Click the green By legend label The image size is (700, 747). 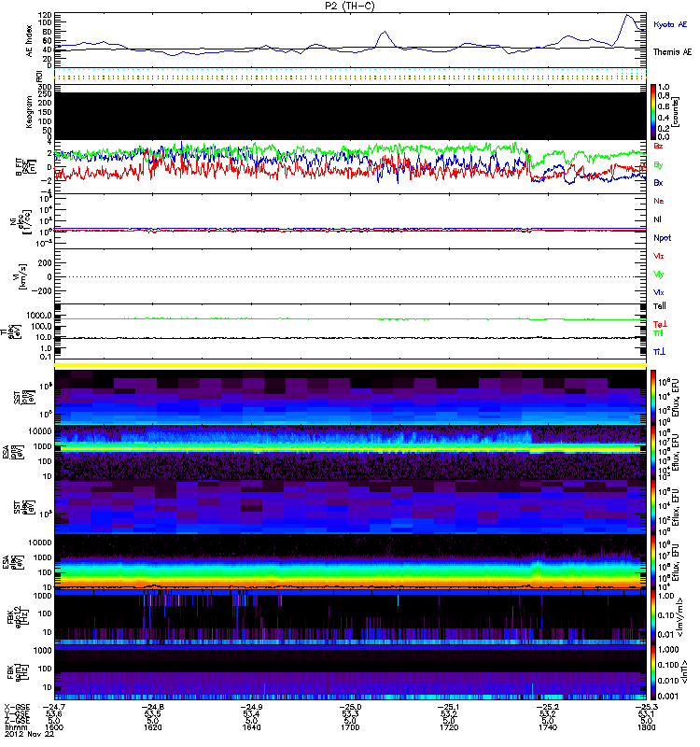click(x=658, y=164)
